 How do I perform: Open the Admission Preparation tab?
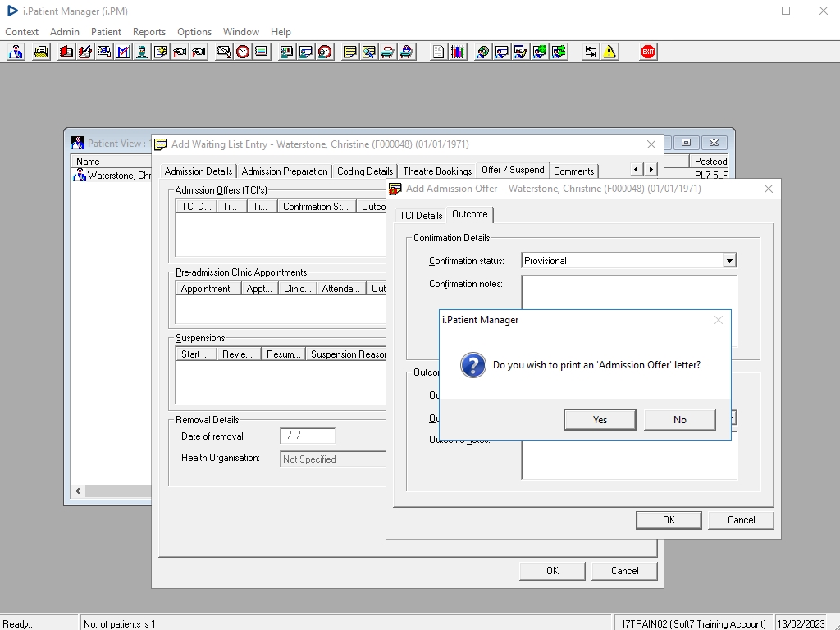click(285, 171)
